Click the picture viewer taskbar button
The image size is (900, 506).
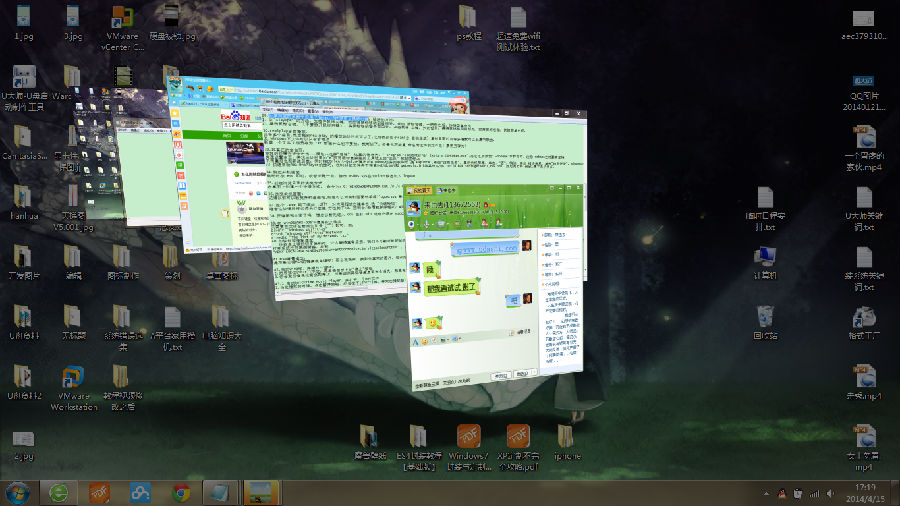click(x=262, y=492)
